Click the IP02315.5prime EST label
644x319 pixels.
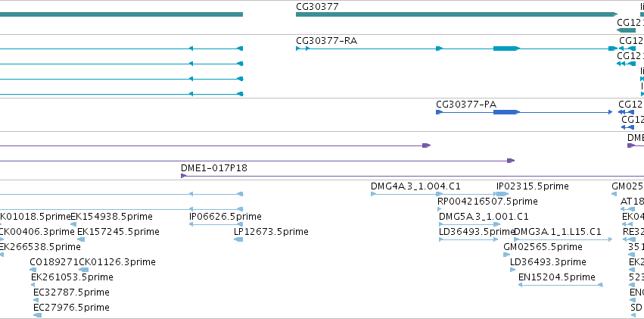pos(532,186)
